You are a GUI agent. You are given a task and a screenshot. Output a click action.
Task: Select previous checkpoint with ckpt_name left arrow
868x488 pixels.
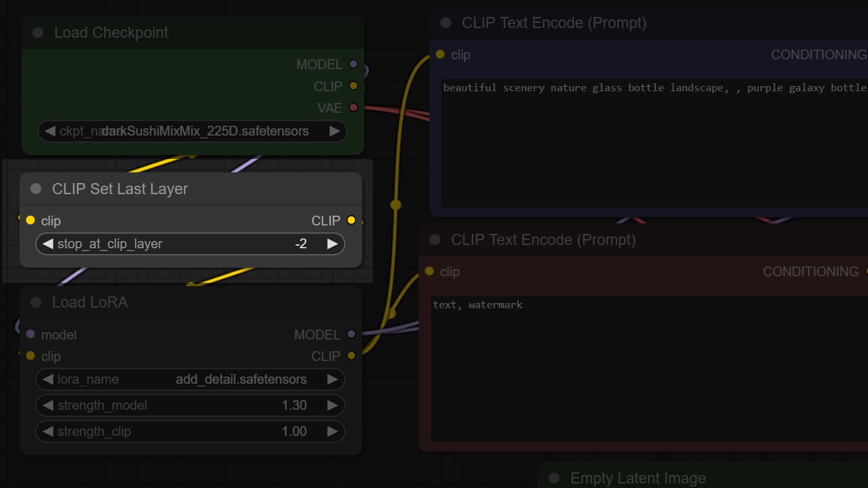click(50, 131)
